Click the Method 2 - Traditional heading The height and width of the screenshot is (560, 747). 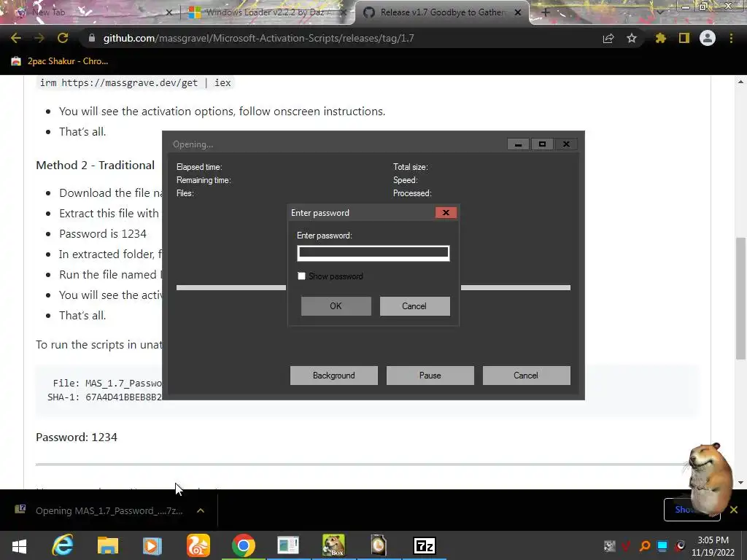(96, 166)
